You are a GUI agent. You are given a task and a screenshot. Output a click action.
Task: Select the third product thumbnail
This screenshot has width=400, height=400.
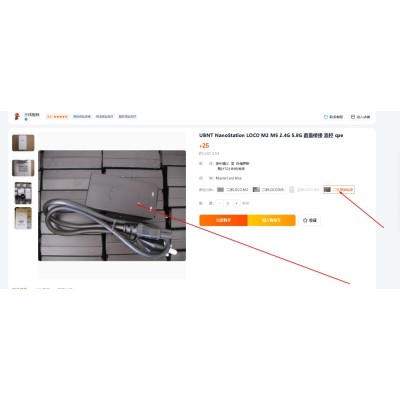(x=23, y=193)
